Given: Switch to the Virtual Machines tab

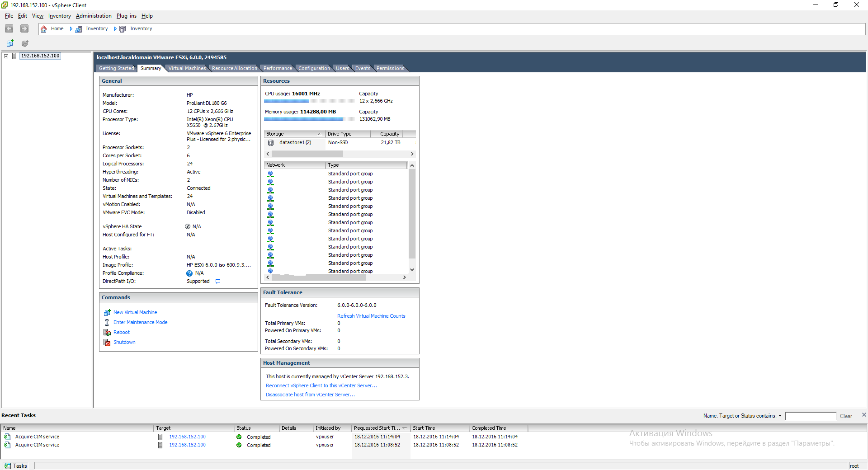Looking at the screenshot, I should pos(187,68).
